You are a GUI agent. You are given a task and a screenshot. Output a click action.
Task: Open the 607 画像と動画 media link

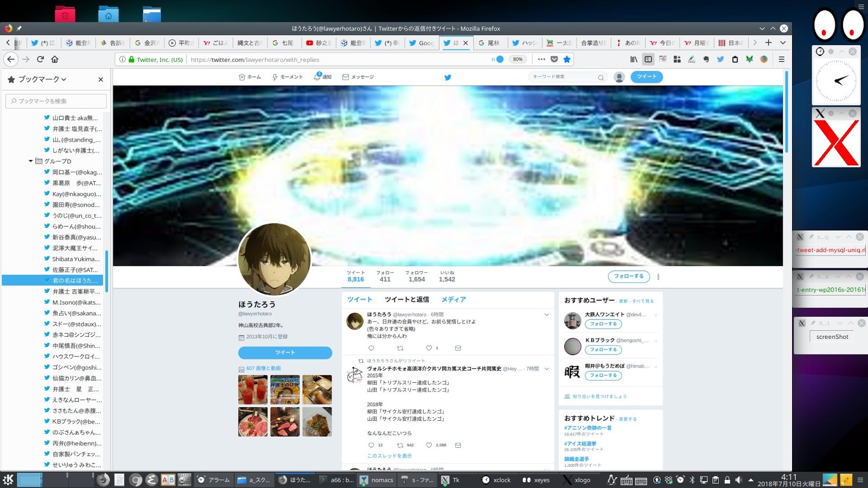pos(264,369)
